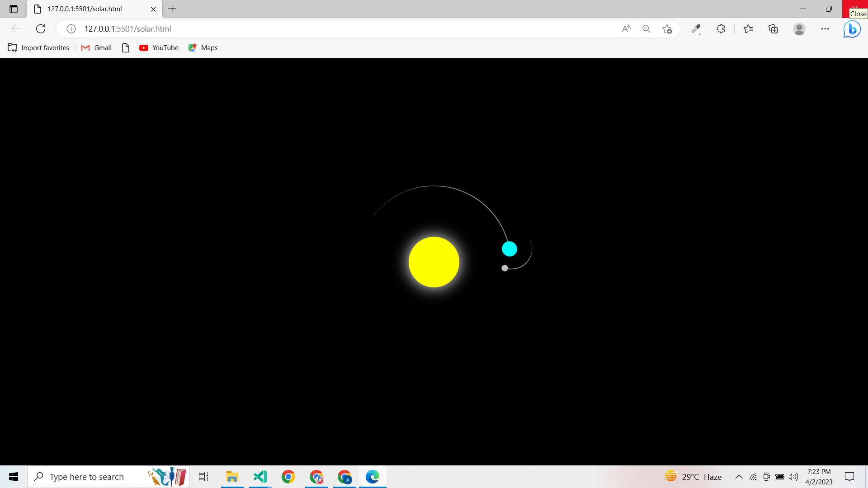Open File Explorer from the taskbar

[232, 477]
